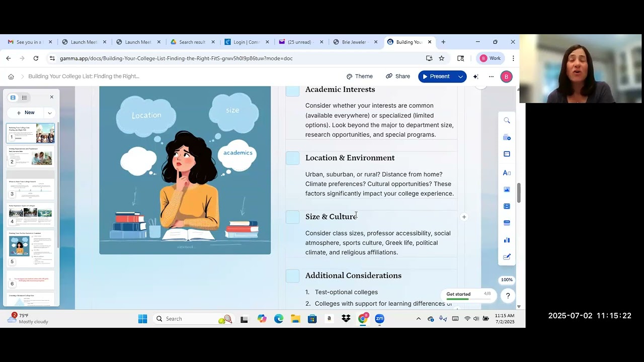The image size is (644, 362).
Task: Open the embed apps and webpages icon
Action: pos(507,223)
